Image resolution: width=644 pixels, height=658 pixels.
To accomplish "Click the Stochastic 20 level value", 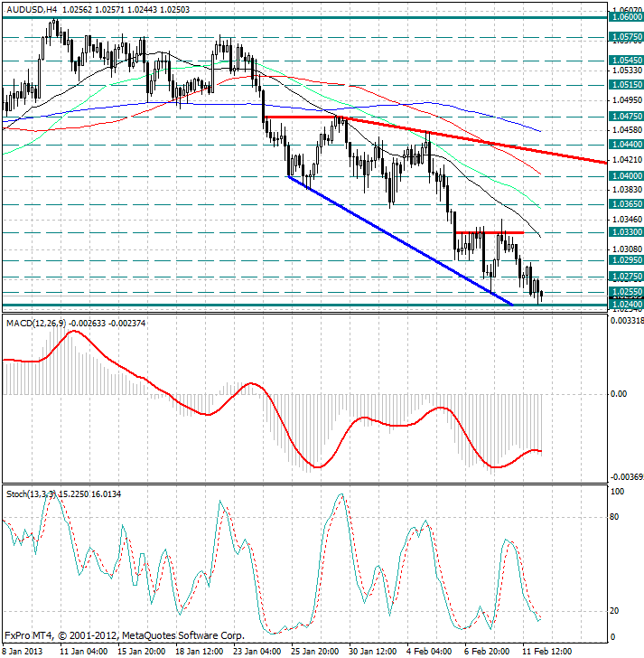I will [614, 611].
